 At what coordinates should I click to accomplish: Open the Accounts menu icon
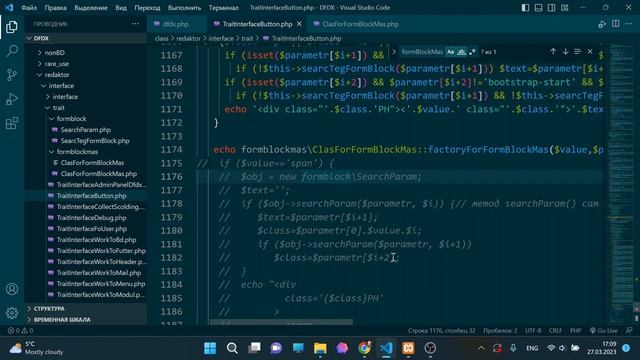click(x=12, y=289)
